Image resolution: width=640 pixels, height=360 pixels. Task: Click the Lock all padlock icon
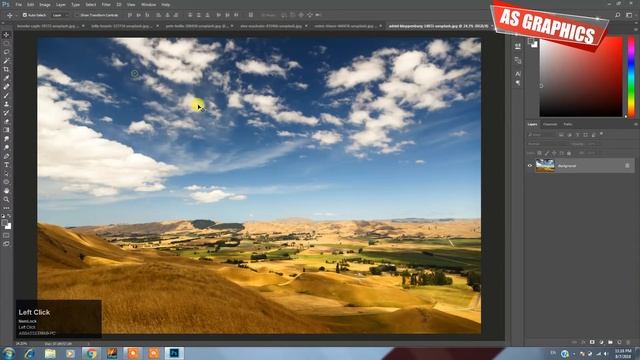[569, 153]
